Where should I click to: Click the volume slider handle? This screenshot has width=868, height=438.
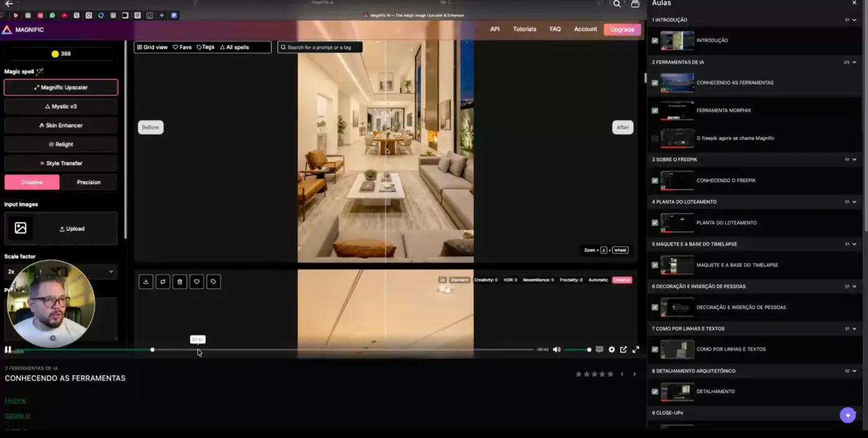coord(589,350)
